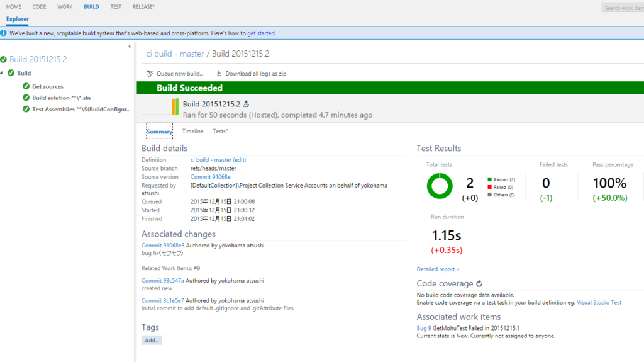The width and height of the screenshot is (644, 362).
Task: Open Commit 91068e3 in associated changes
Action: click(x=163, y=245)
